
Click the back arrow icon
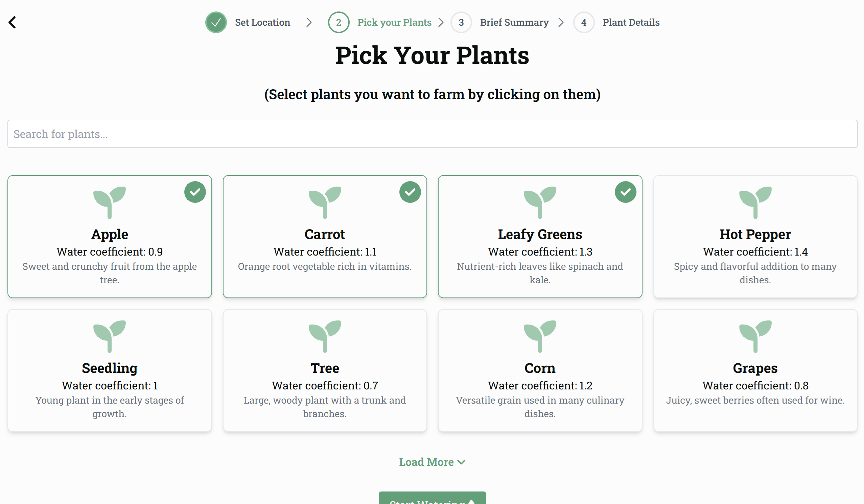[12, 23]
